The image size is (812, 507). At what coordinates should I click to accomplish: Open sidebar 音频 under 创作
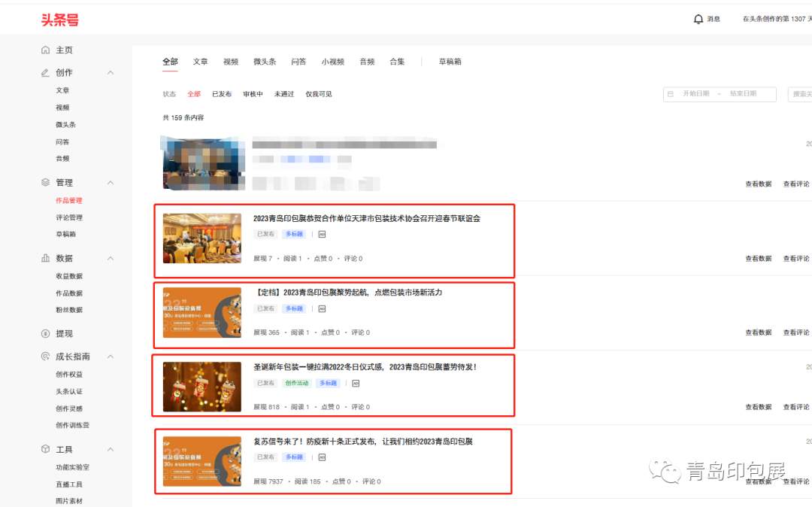(x=62, y=159)
